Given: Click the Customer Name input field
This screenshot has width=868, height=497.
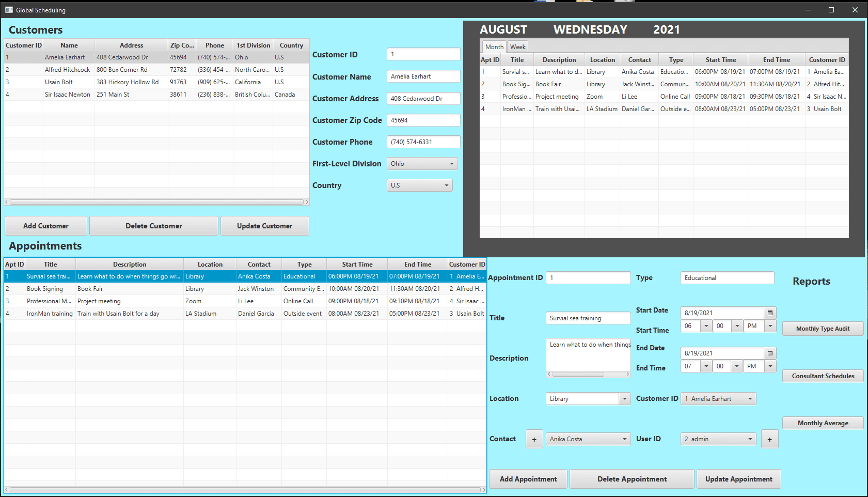Looking at the screenshot, I should (423, 76).
